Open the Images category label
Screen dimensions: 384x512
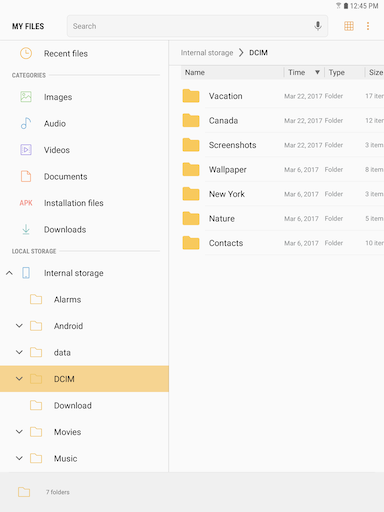[x=58, y=97]
